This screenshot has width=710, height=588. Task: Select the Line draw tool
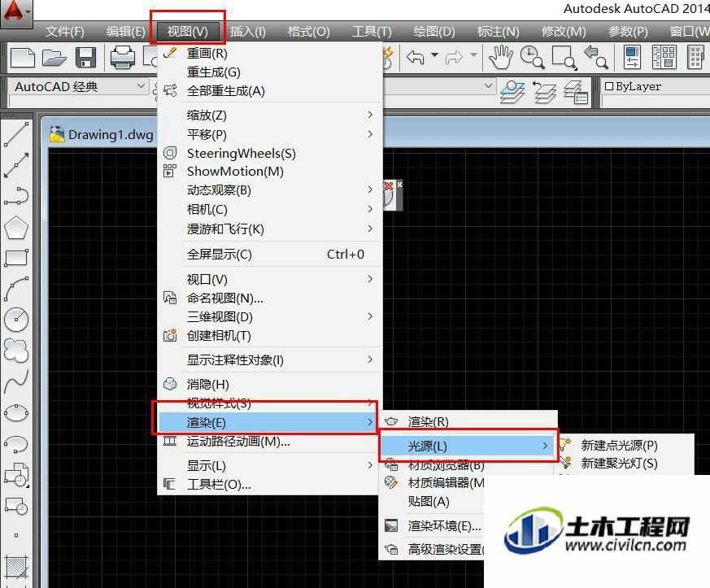(x=16, y=134)
